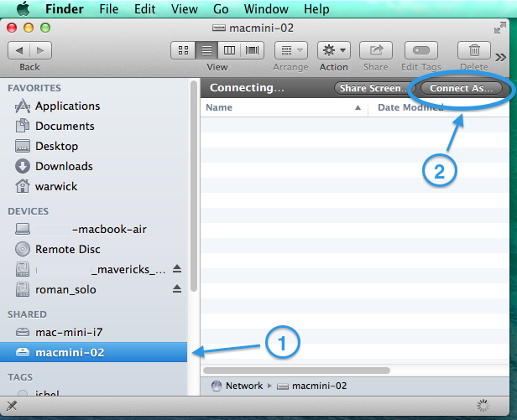Eject the roman_solo disk

[x=177, y=289]
